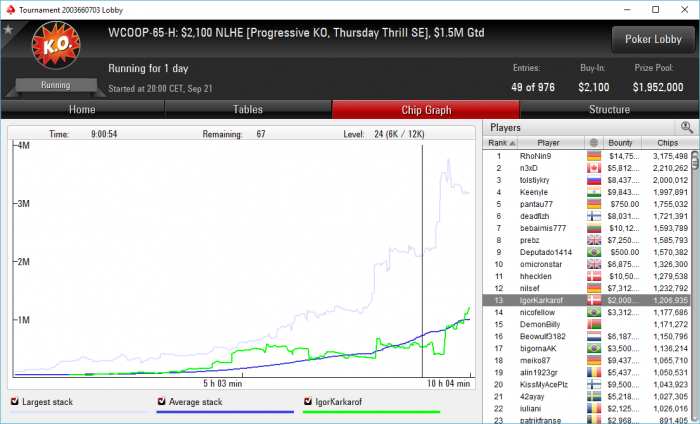Viewport: 700px width, 424px height.
Task: Click nilsef's Germany flag icon
Action: pyautogui.click(x=594, y=289)
